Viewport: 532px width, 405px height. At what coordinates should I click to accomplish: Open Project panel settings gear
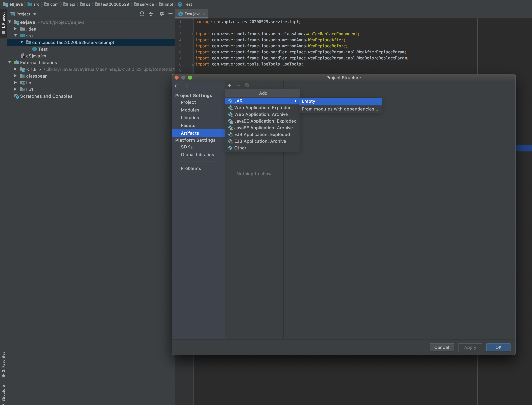[162, 14]
